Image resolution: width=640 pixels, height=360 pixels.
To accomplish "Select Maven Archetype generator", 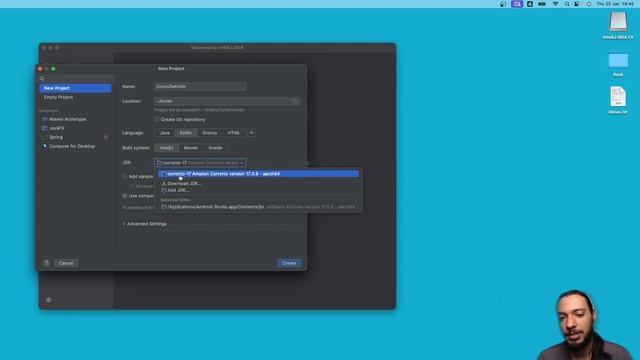I will 67,119.
